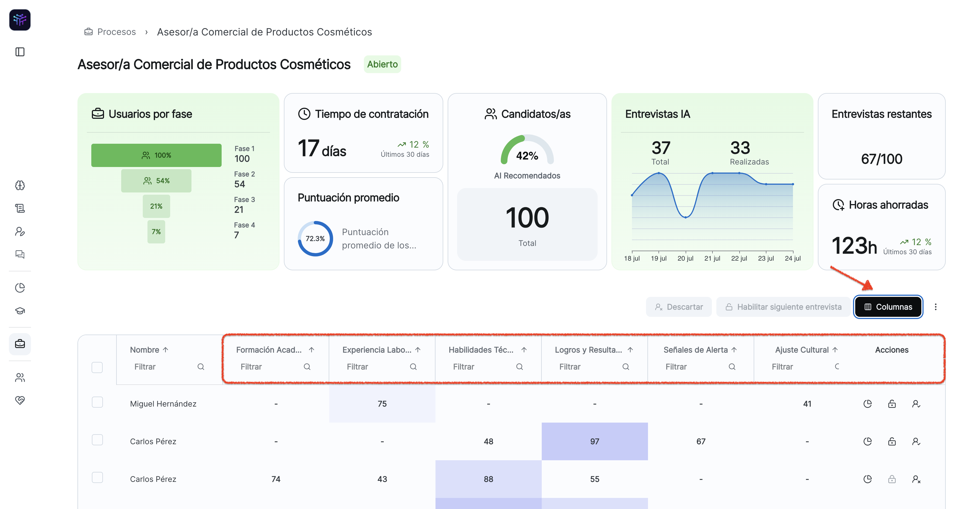Open the briefcase Procesos sidebar item
This screenshot has height=509, width=980.
pyautogui.click(x=20, y=344)
